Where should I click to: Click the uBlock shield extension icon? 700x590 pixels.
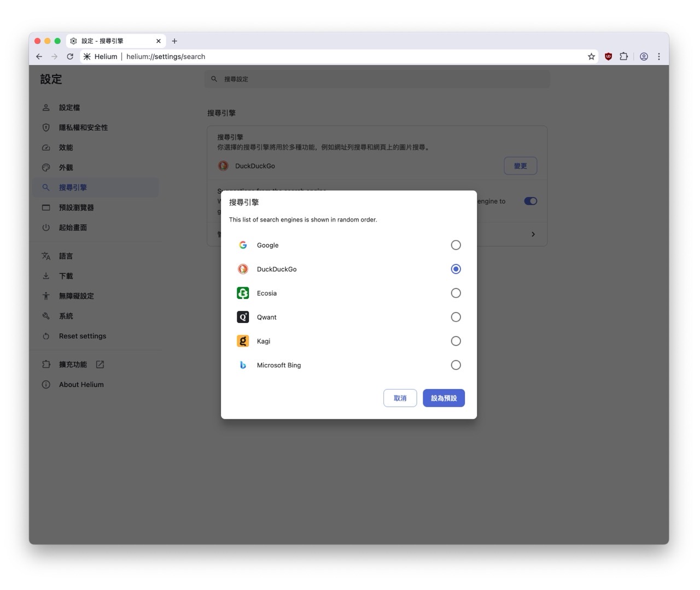click(608, 56)
